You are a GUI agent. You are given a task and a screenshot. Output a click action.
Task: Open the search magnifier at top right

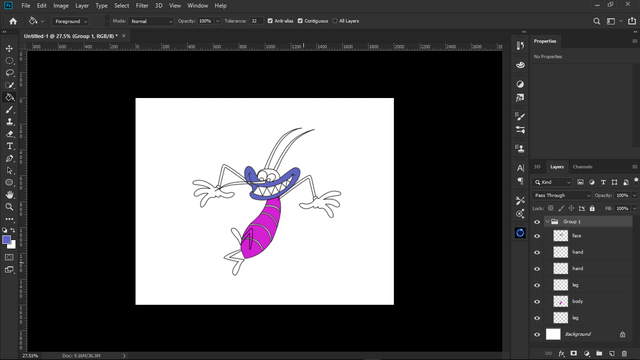597,21
